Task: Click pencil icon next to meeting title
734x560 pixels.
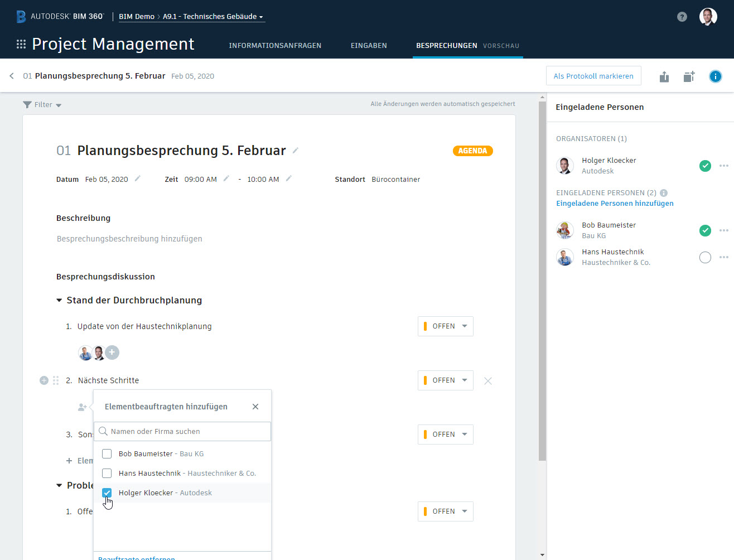Action: coord(296,151)
